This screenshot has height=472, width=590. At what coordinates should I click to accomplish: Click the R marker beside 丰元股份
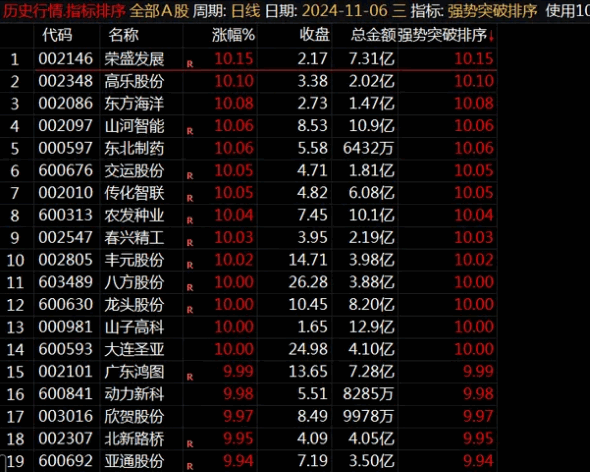[190, 265]
